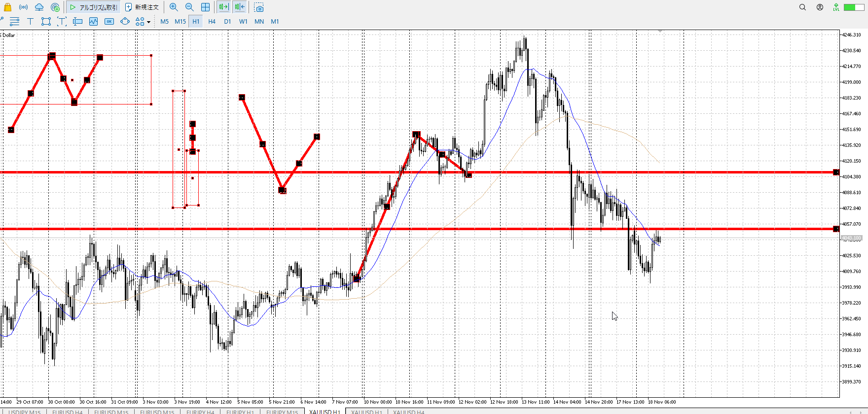Switch to the EURJPY H1 chart tab

click(240, 412)
